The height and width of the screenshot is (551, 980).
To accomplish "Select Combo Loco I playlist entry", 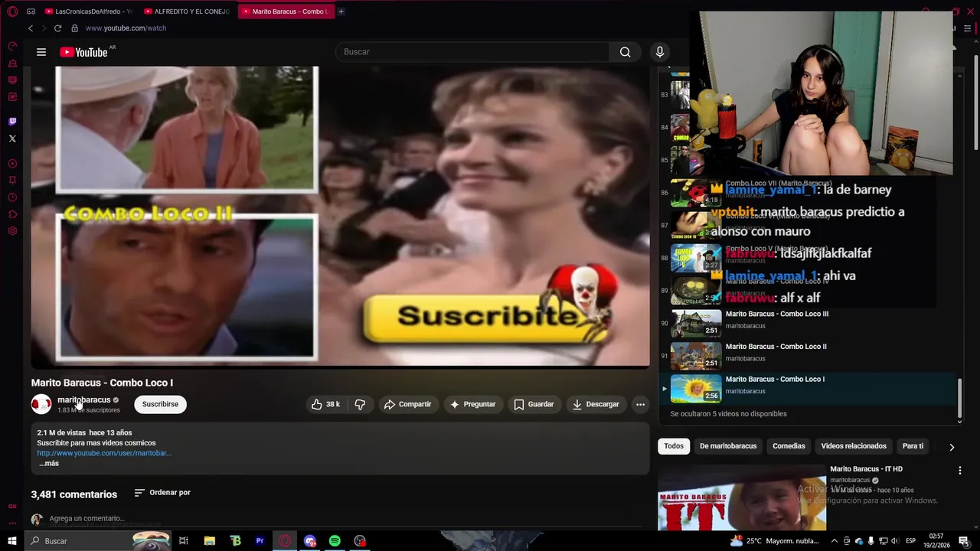I will click(x=809, y=389).
